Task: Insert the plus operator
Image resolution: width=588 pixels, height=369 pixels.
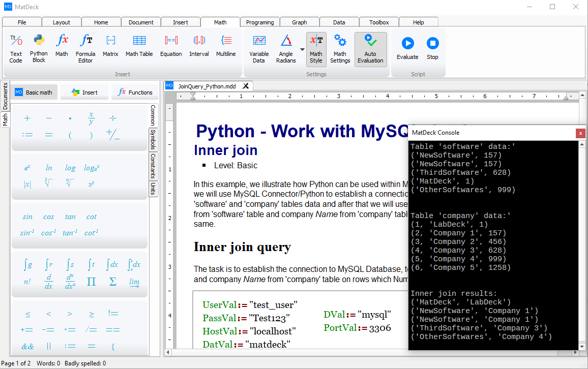Action: click(27, 118)
